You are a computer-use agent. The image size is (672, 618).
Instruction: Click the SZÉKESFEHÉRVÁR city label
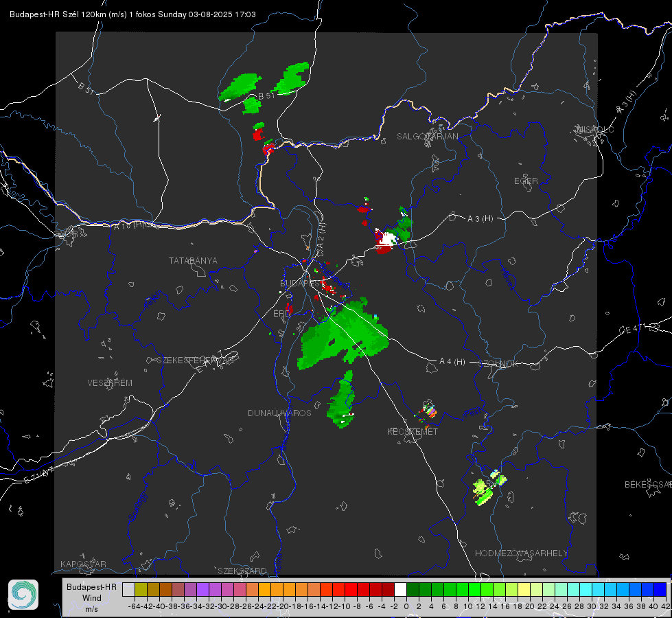pyautogui.click(x=195, y=360)
